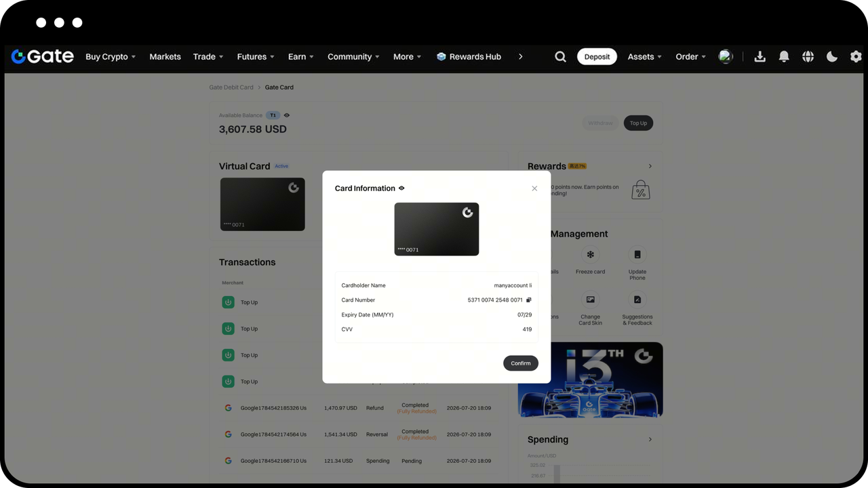
Task: Click the cardholder name manyaccount li
Action: coord(513,285)
